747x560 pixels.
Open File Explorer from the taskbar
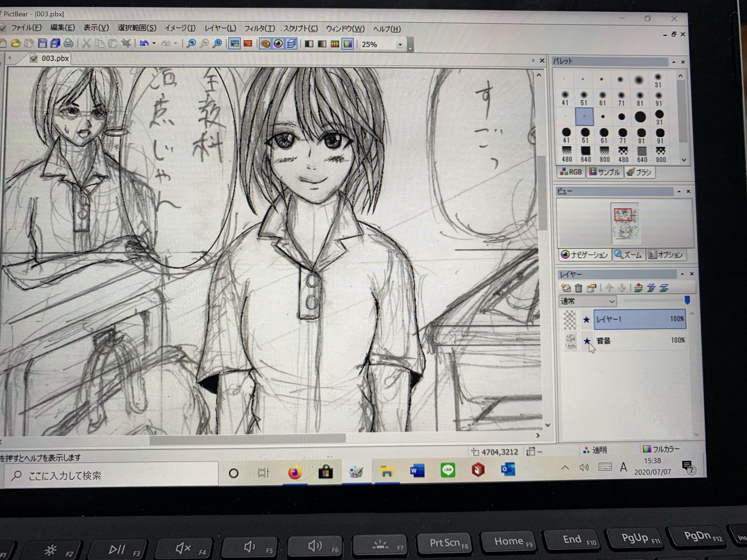386,471
